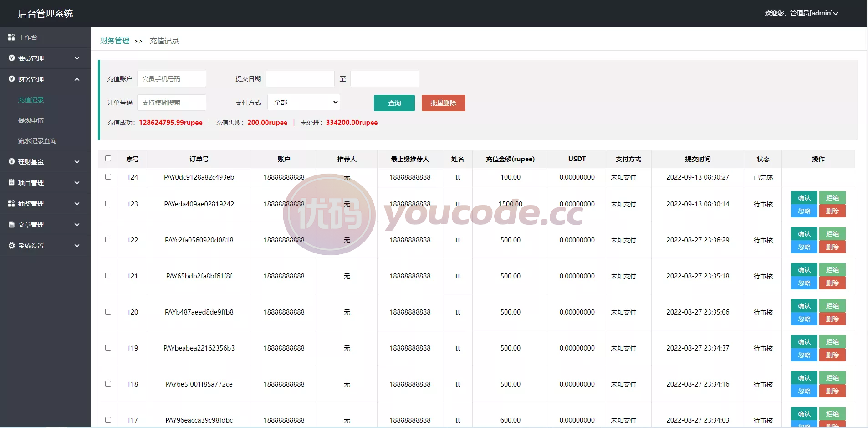Click the 充值金额(rupee) column header
Viewport: 868px width, 428px height.
[x=510, y=159]
